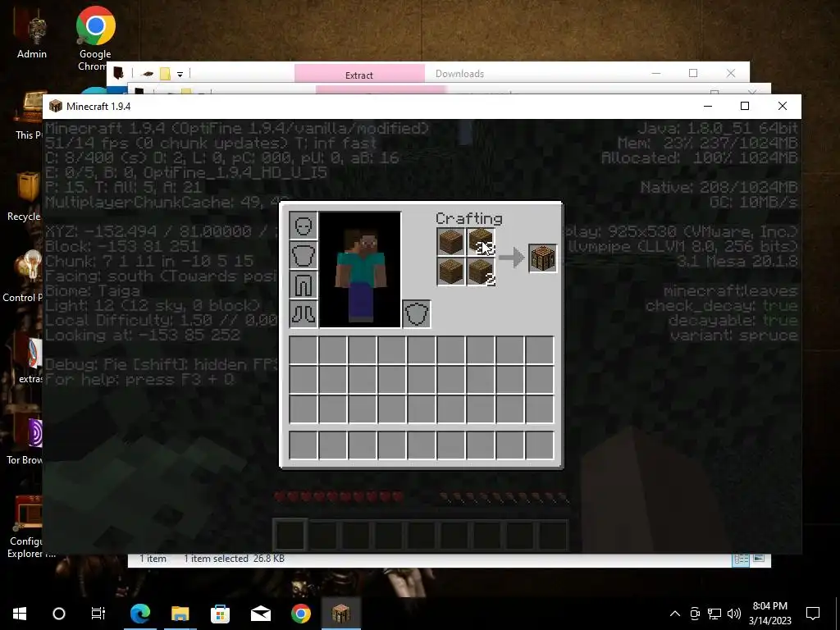This screenshot has width=840, height=630.
Task: Click the shield off-hand slot
Action: tap(416, 314)
